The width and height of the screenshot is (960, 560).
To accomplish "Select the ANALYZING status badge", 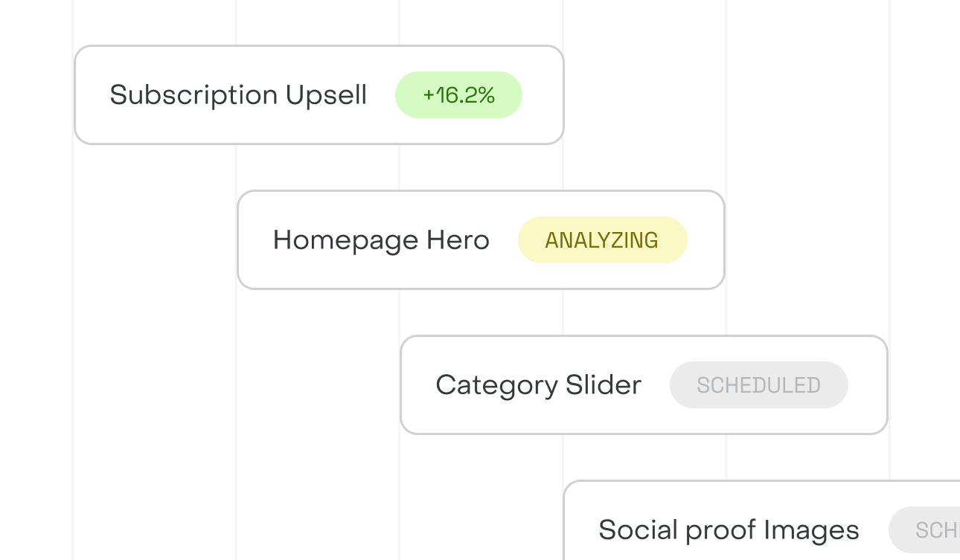I will (x=602, y=240).
